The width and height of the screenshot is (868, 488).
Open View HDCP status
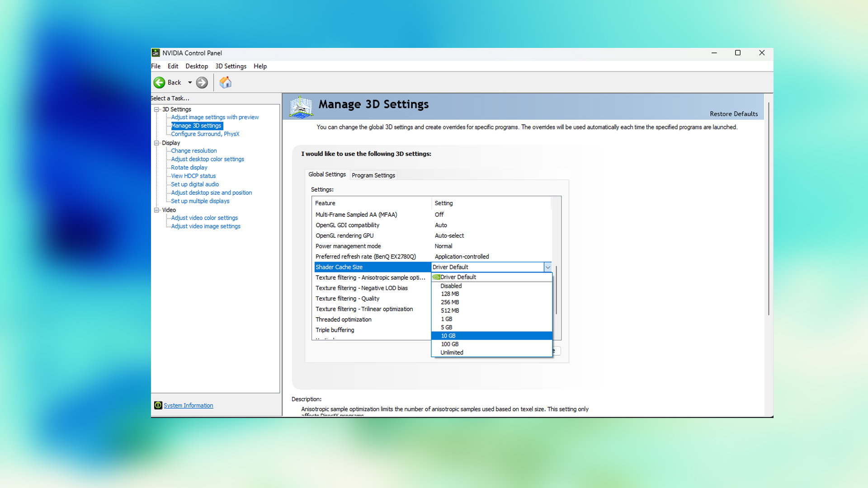193,176
